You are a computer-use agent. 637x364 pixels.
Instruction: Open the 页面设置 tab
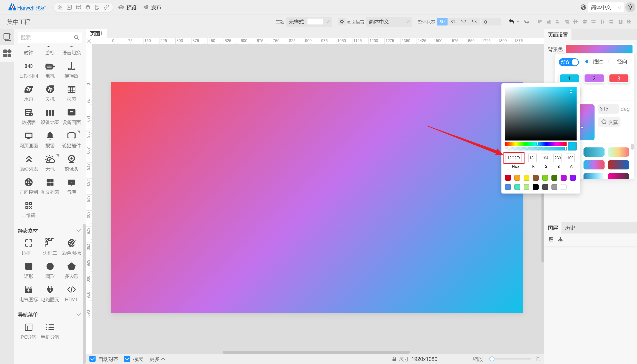558,35
